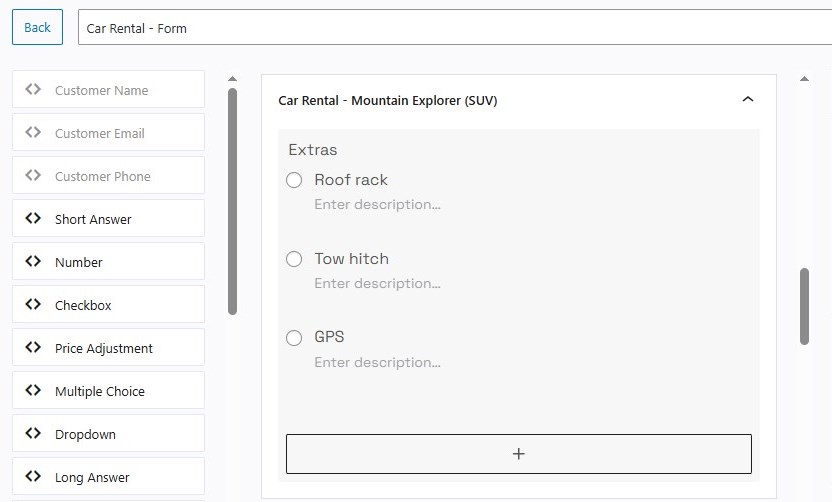
Task: Add a Price Adjustment field
Action: (108, 347)
